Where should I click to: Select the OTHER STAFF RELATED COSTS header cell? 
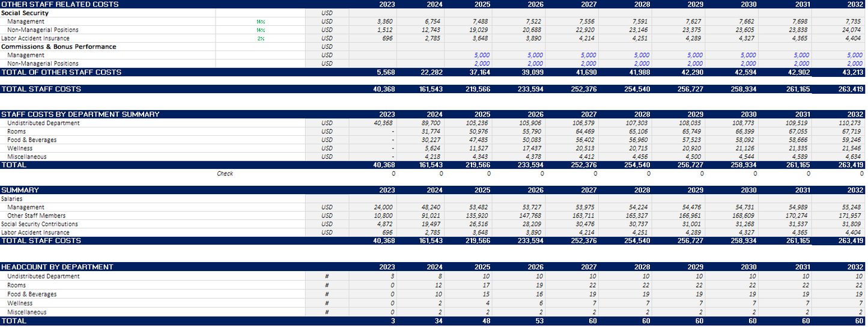pyautogui.click(x=60, y=4)
